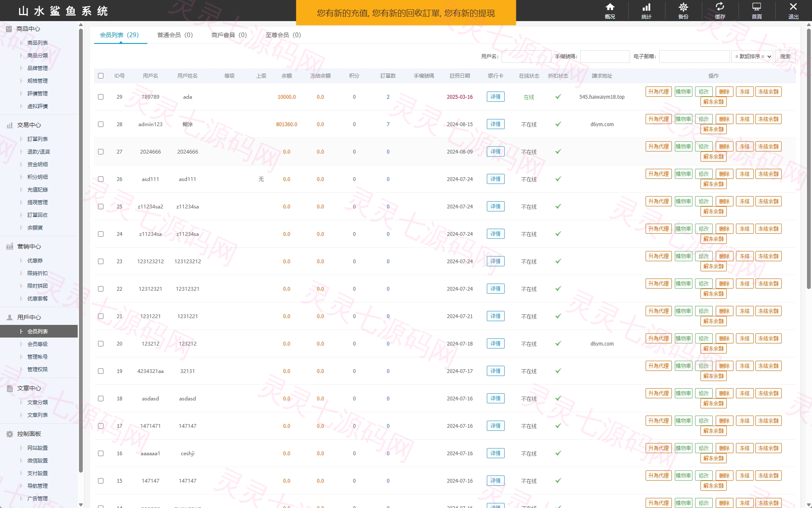Click the main page vertical scrollbar
This screenshot has width=812, height=508.
point(809,158)
